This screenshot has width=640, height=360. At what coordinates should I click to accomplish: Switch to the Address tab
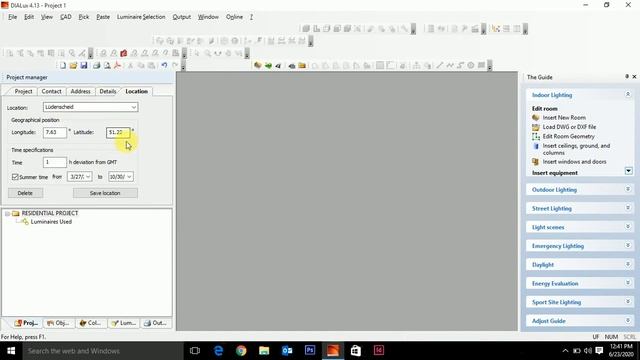click(x=80, y=91)
